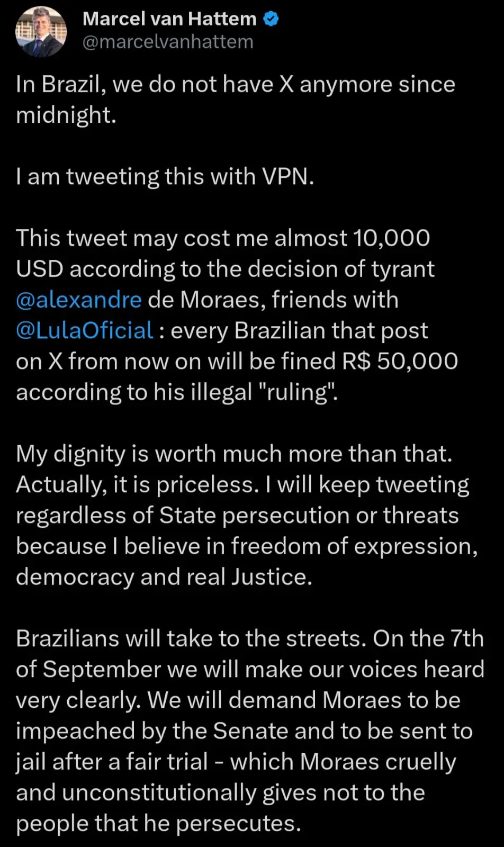Viewport: 504px width, 847px height.
Task: Visit the @LulaOficial mentioned profile
Action: pos(85,330)
